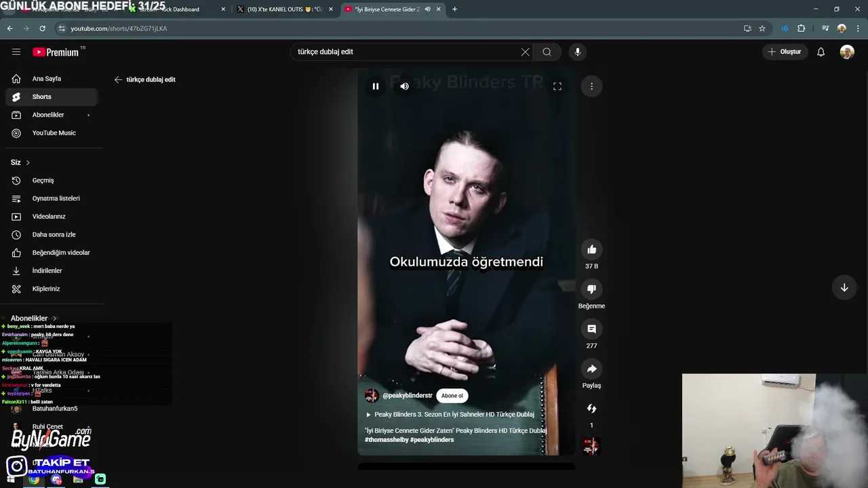Open Daha sonra izle list
This screenshot has width=868, height=488.
click(x=52, y=235)
